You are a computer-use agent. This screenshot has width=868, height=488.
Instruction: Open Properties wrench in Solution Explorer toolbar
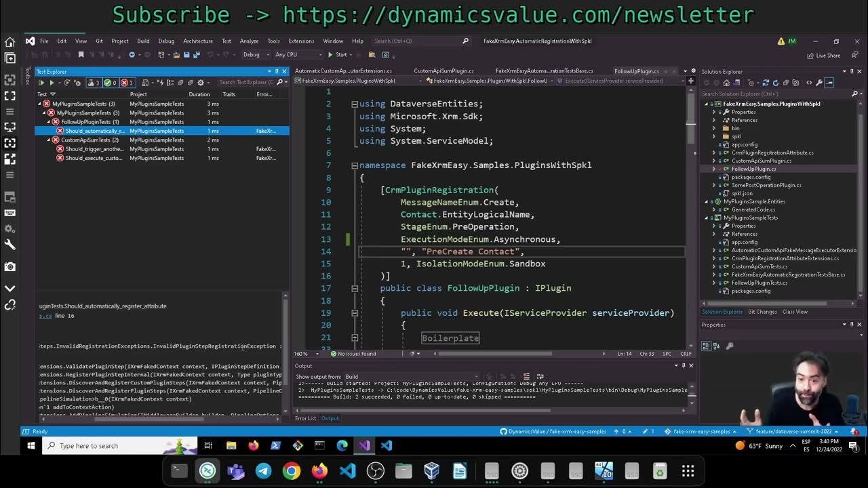point(819,83)
